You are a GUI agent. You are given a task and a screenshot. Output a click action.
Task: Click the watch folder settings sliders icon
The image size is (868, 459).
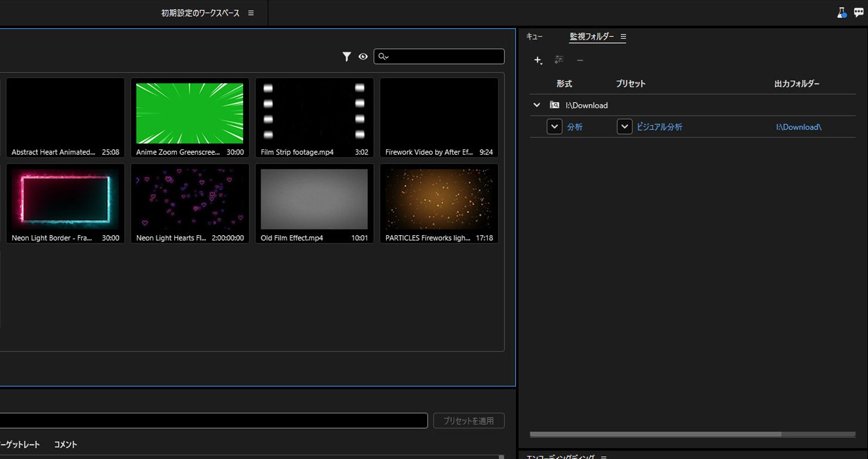pos(559,60)
